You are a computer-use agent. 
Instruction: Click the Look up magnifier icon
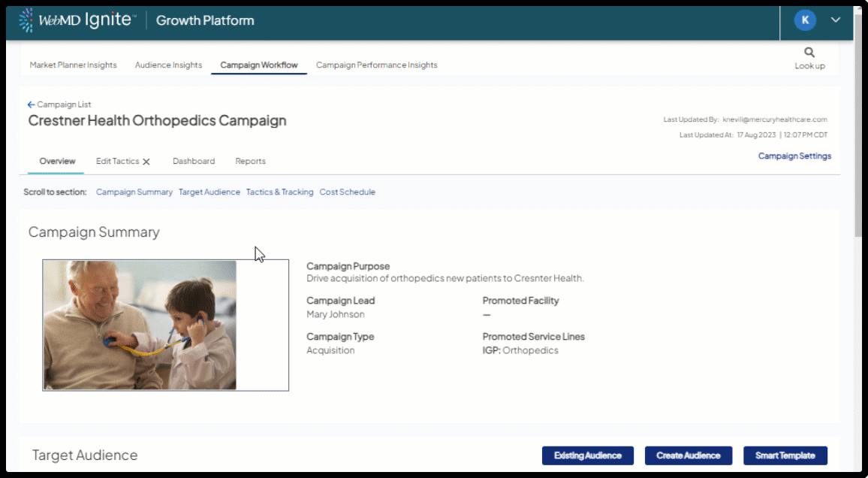pos(809,53)
